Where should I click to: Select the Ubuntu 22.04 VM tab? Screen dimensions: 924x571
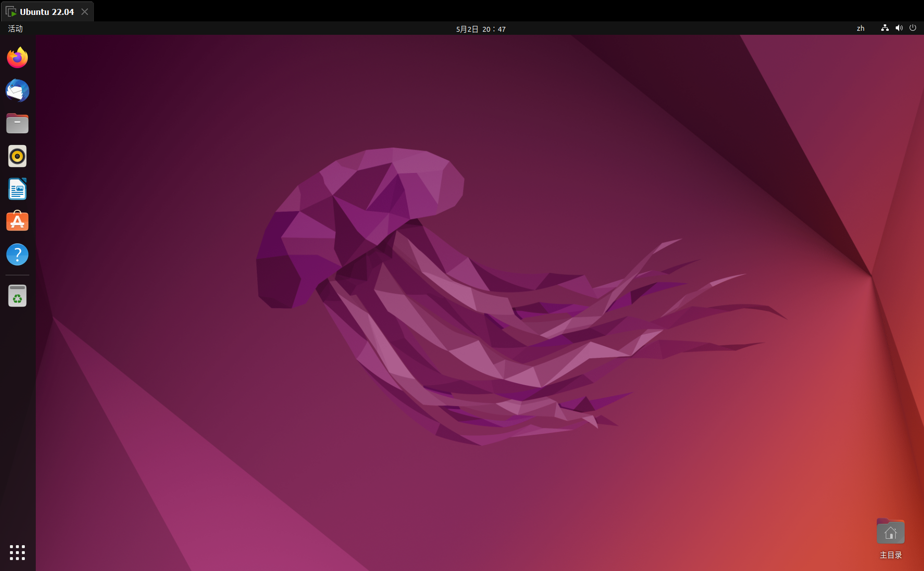coord(47,11)
